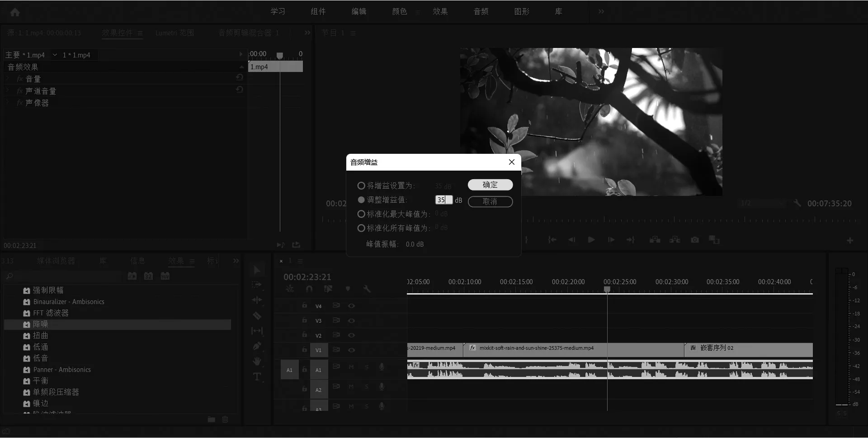Click the linked selection icon in timeline
The height and width of the screenshot is (438, 868).
click(328, 289)
